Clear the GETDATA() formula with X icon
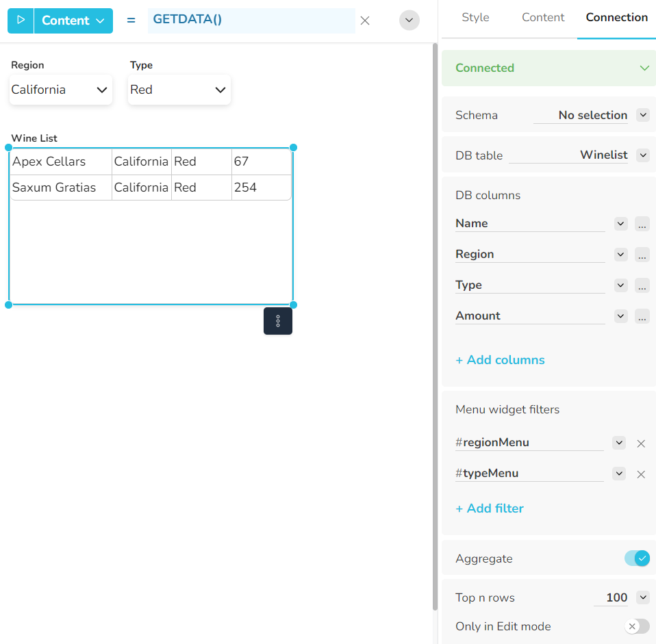The height and width of the screenshot is (644, 656). pos(365,21)
